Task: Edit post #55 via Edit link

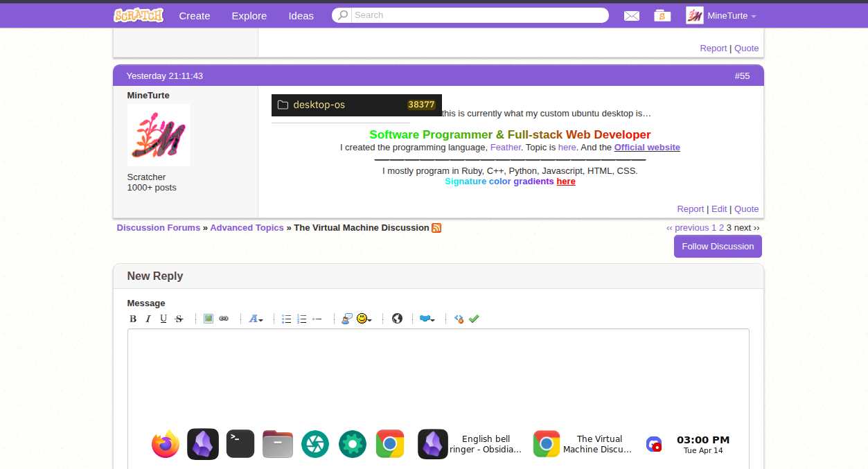Action: pos(719,209)
